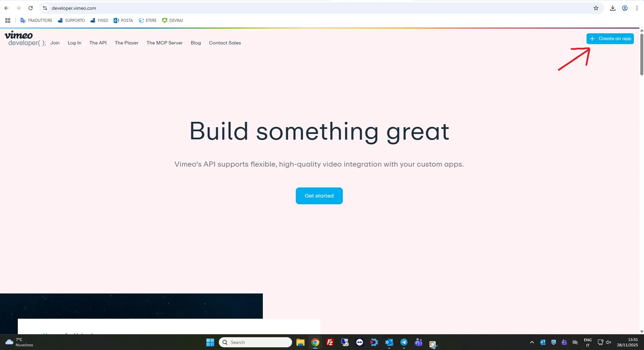
Task: Open the Join menu item
Action: point(55,43)
